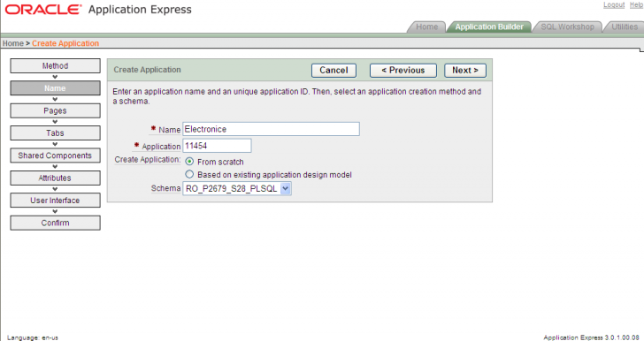Screen dimensions: 644x341
Task: Click the Logout link
Action: pyautogui.click(x=614, y=5)
